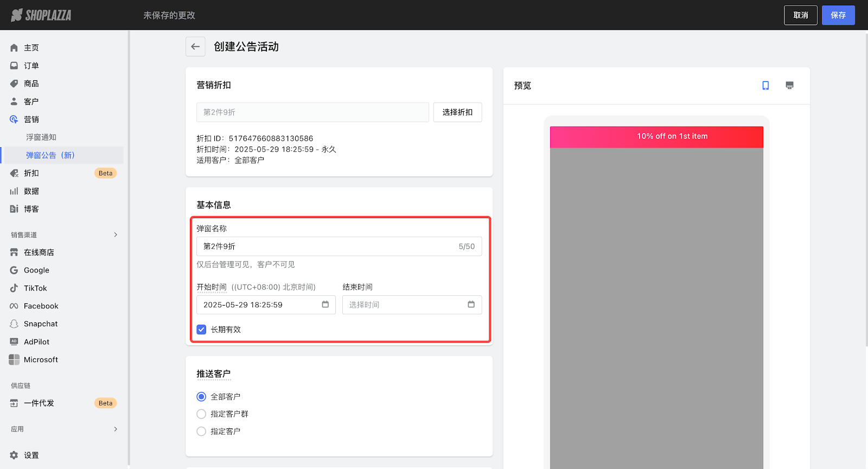Click the 折扣时间 line text
The height and width of the screenshot is (469, 868).
[266, 149]
